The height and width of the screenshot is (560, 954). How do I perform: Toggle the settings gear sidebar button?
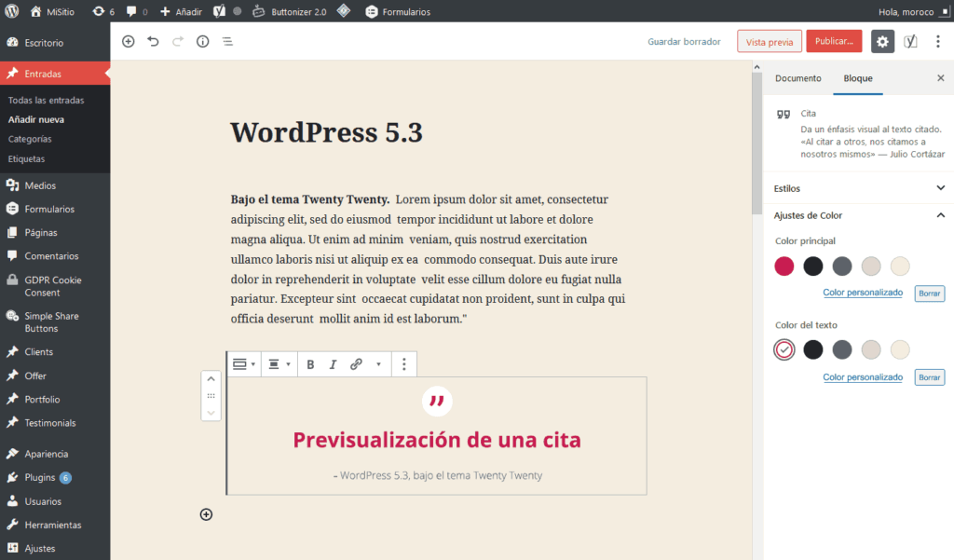point(882,42)
